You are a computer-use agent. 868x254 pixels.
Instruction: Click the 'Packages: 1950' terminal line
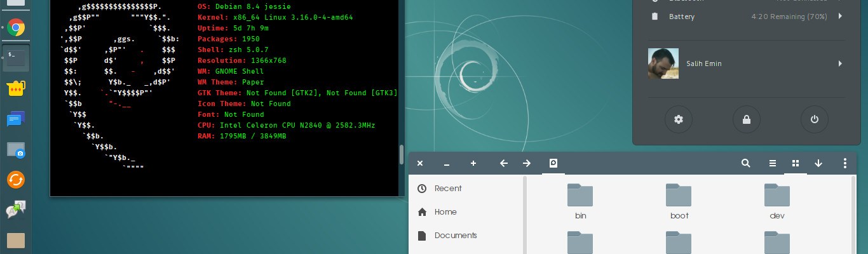point(229,39)
